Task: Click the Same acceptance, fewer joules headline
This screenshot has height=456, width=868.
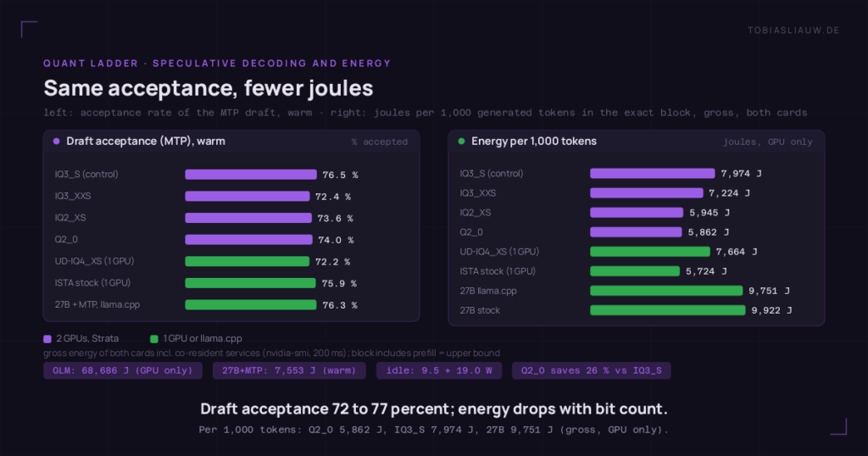Action: 209,88
